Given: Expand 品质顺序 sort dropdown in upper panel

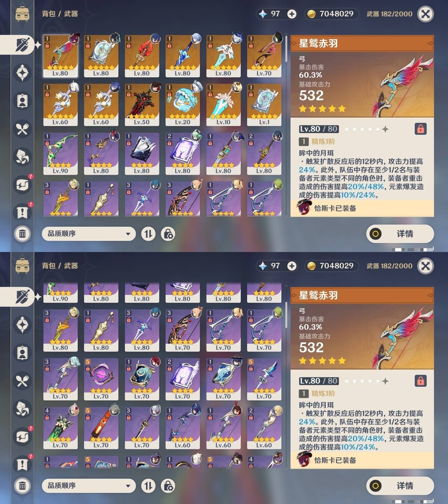Looking at the screenshot, I should pos(89,234).
